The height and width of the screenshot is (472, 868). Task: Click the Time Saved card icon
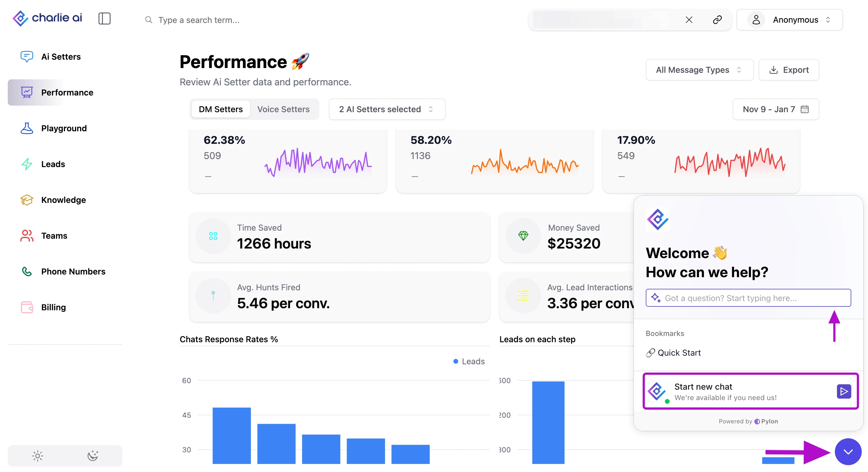tap(213, 236)
